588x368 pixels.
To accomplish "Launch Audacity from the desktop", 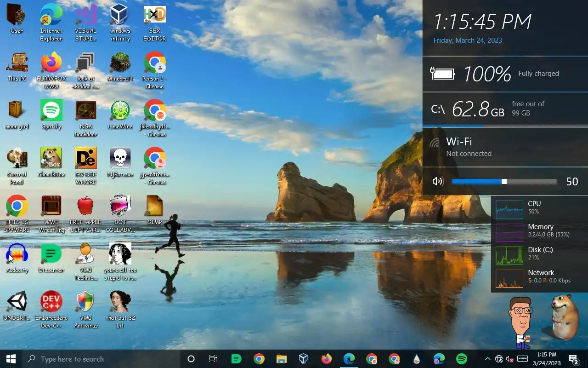I will coord(17,258).
